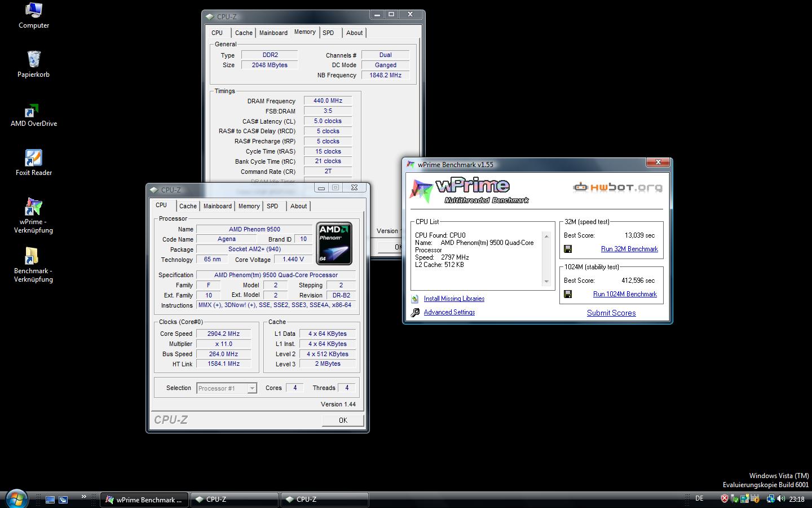Open About tab in back Memory CPU-Z window
Viewport: 812px width, 508px height.
(355, 33)
